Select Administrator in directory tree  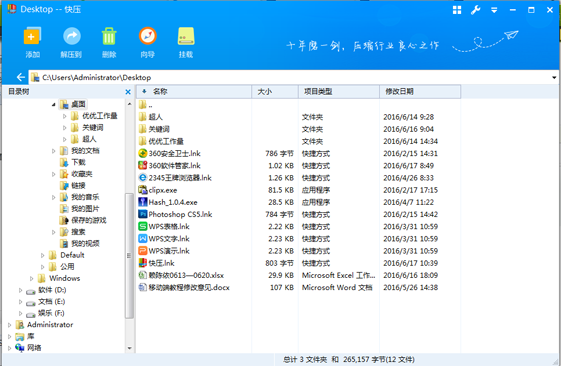click(44, 325)
